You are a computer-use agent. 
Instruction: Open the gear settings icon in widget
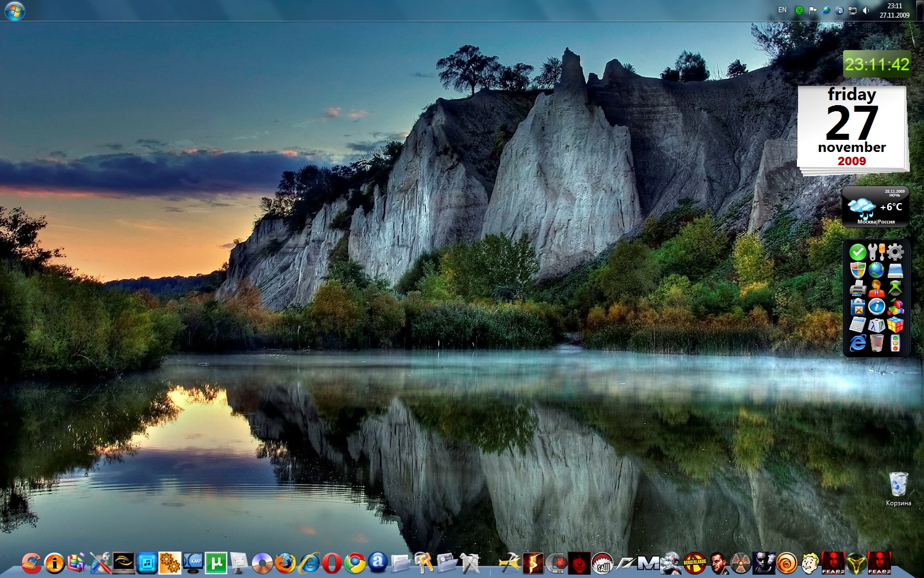point(895,252)
